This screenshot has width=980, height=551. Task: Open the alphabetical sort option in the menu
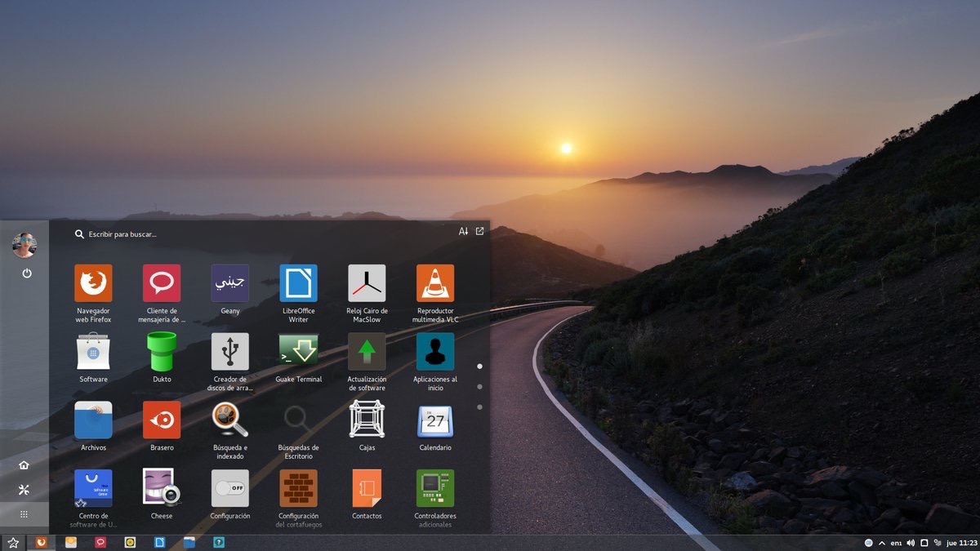click(463, 231)
